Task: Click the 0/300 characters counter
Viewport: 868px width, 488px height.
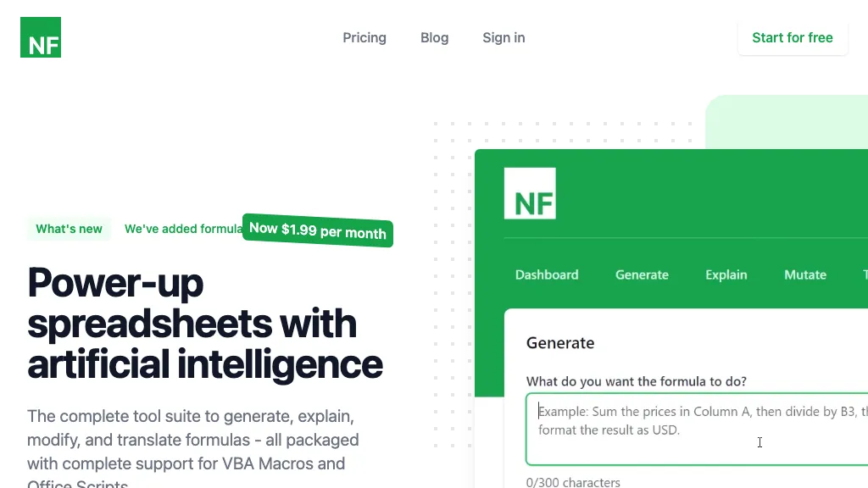Action: pyautogui.click(x=573, y=481)
